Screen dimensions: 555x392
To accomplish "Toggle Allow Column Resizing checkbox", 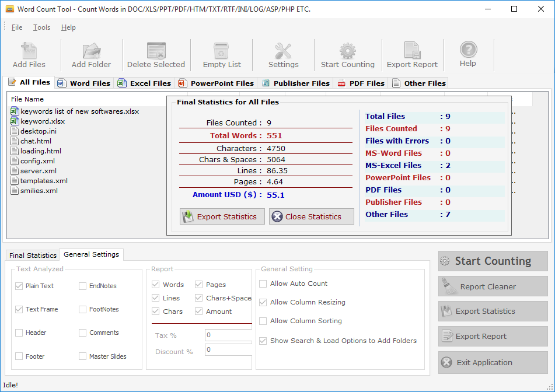I will (263, 302).
